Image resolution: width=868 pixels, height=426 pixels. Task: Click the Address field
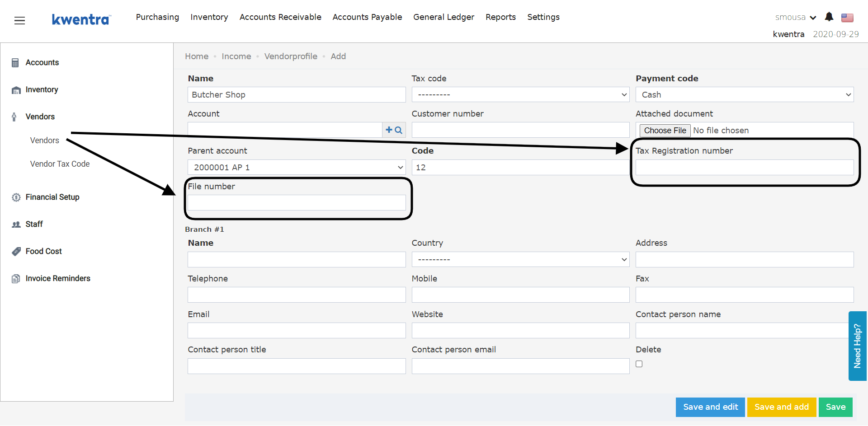point(745,260)
